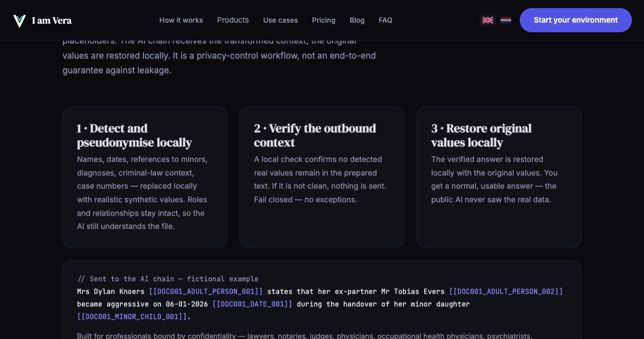The width and height of the screenshot is (644, 339).
Task: Click the Fail closed — no exceptions text
Action: tap(305, 199)
